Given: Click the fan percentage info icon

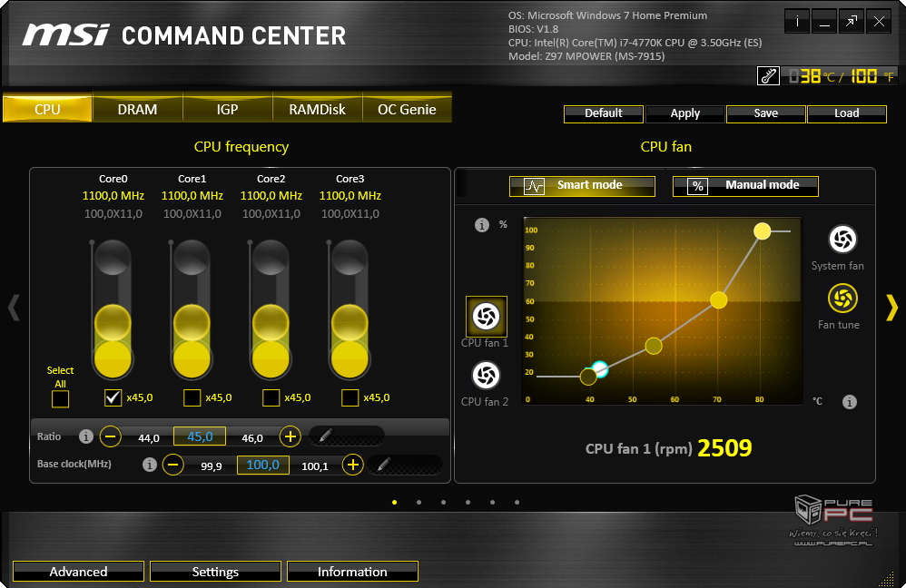Looking at the screenshot, I should point(482,225).
